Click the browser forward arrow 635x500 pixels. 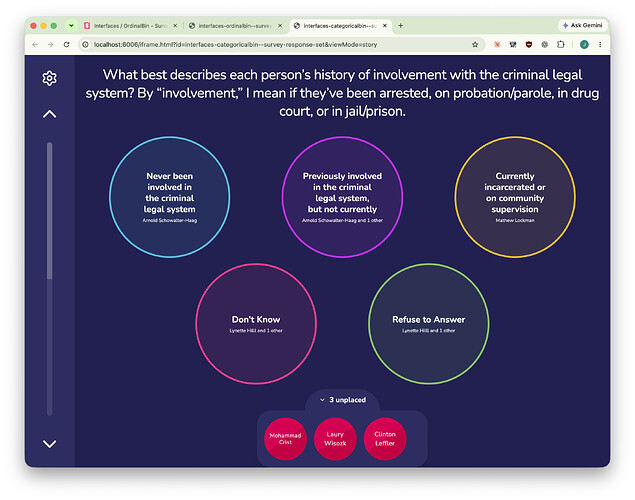[51, 45]
